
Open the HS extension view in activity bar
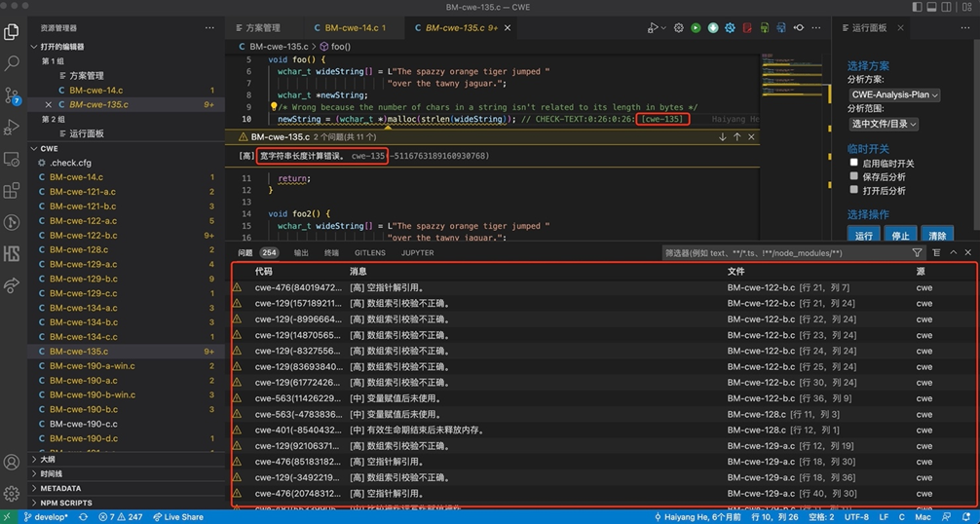pos(12,253)
